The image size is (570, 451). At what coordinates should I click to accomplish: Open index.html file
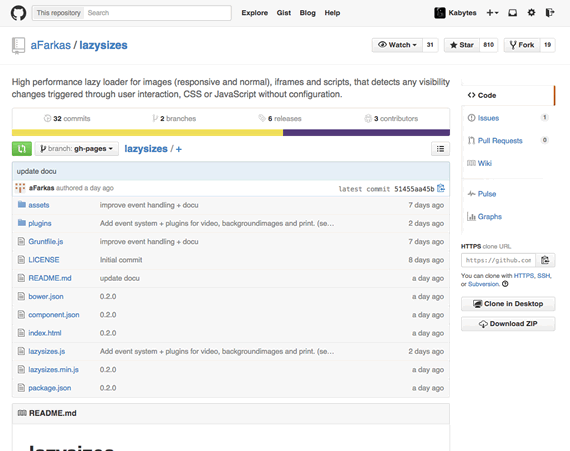coord(45,333)
